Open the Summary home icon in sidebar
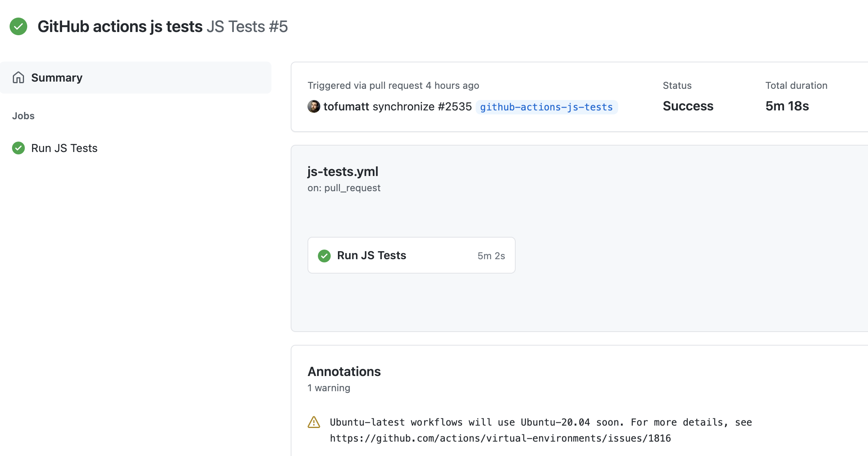This screenshot has width=868, height=456. coord(18,77)
